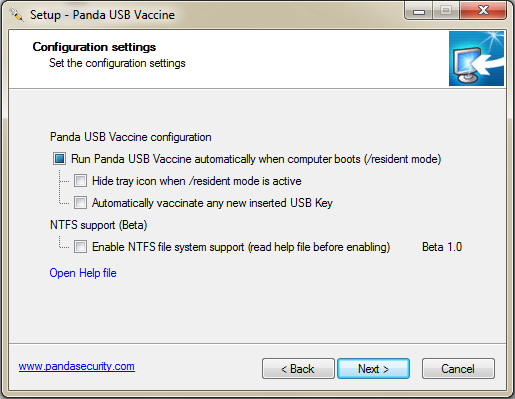This screenshot has height=399, width=515.
Task: Proceed with the Next button
Action: [373, 369]
